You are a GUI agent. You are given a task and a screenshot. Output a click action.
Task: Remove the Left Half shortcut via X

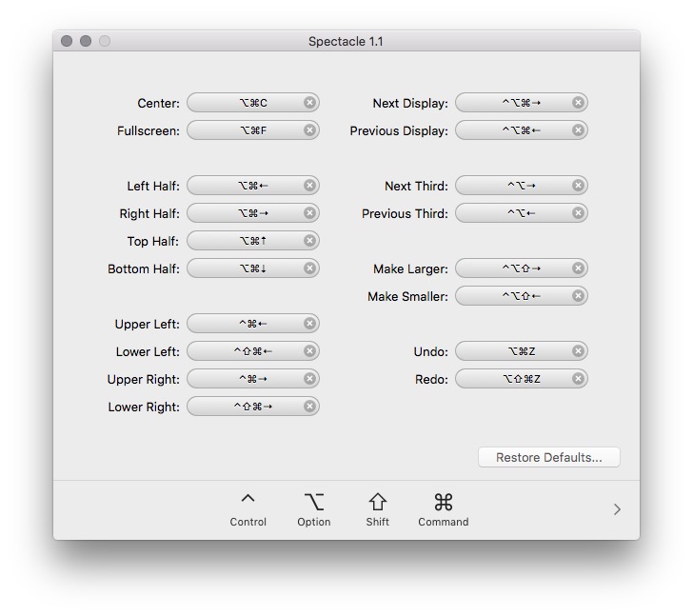coord(309,186)
